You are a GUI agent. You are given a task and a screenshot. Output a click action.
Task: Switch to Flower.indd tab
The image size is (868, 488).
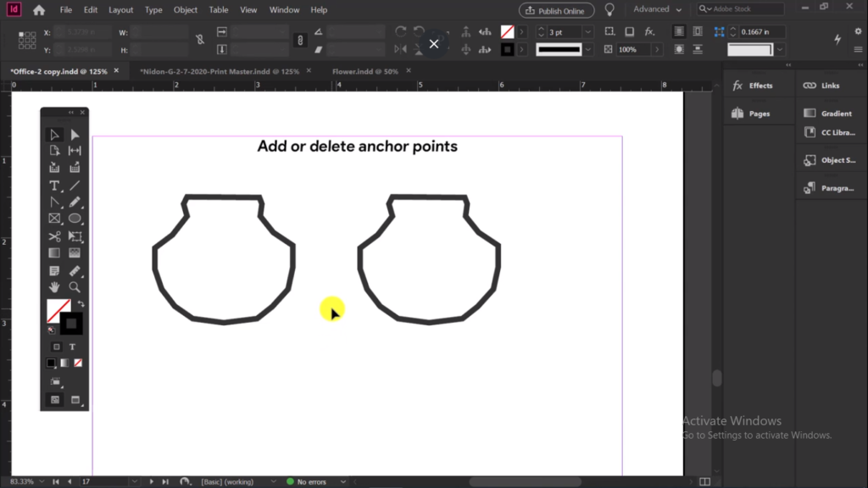(364, 71)
